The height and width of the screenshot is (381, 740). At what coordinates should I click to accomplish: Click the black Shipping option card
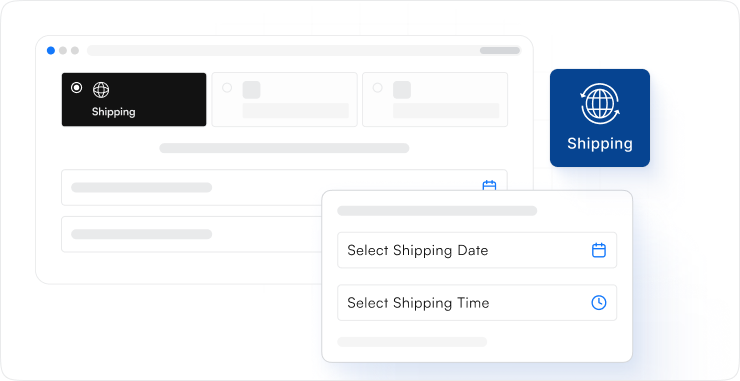pos(134,100)
